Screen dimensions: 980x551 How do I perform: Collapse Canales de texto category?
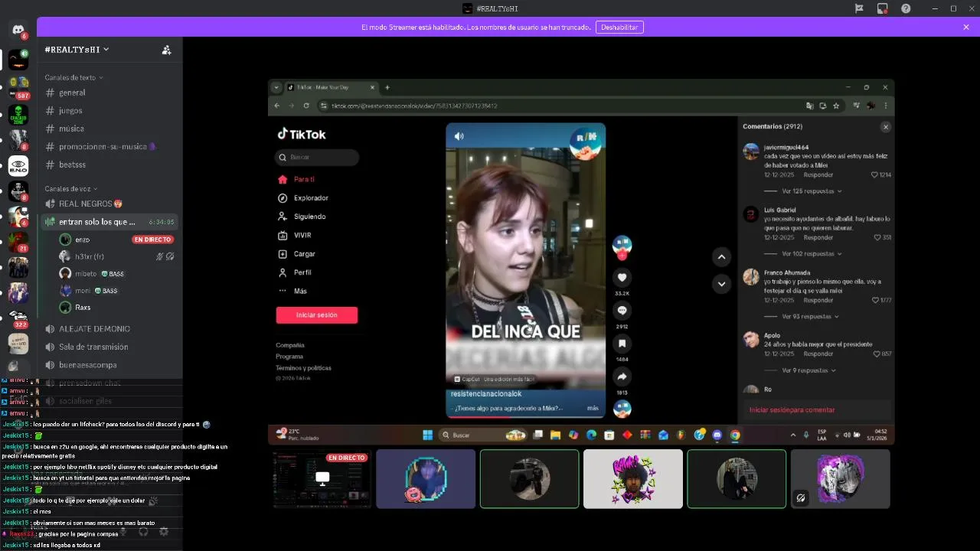[x=73, y=77]
